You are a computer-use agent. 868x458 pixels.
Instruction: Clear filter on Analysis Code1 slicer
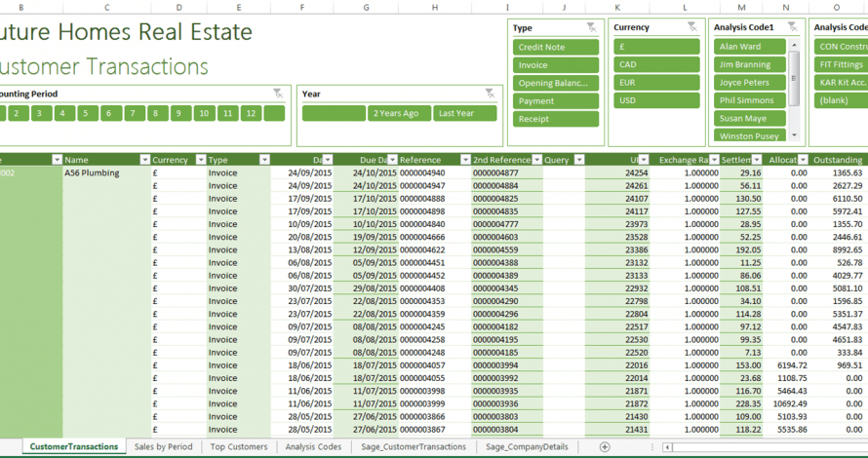(793, 27)
